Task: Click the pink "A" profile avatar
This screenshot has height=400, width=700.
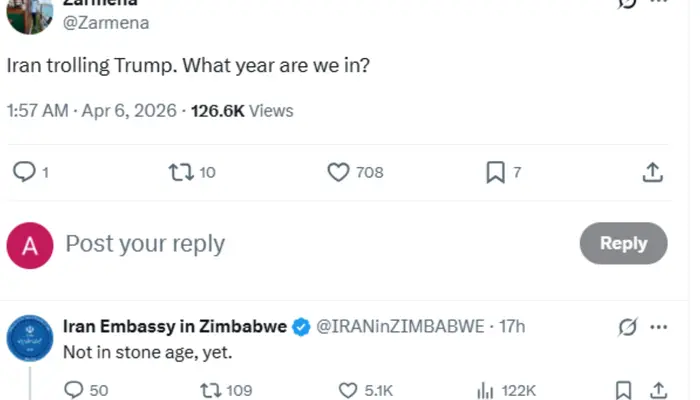Action: point(30,245)
